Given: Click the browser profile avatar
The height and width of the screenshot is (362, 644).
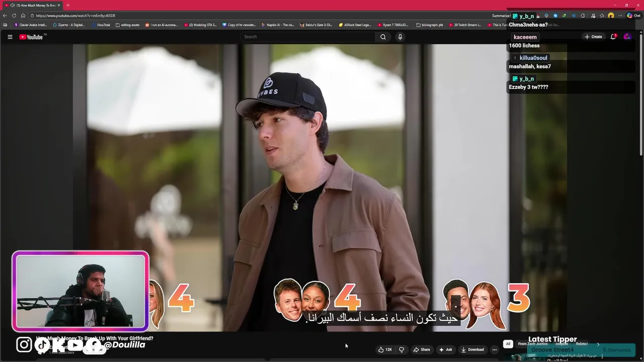Looking at the screenshot, I should [x=611, y=16].
